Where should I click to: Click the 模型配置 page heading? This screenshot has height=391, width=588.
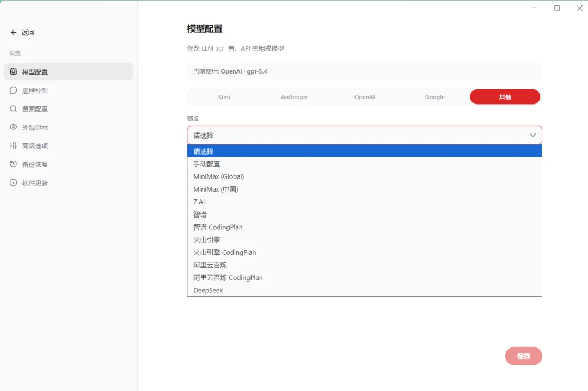tap(205, 28)
